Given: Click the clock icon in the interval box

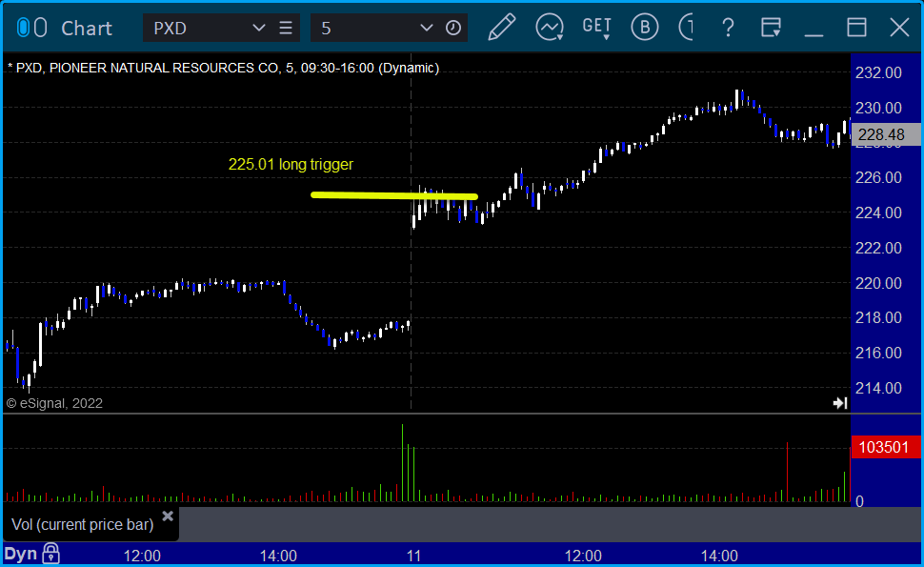Looking at the screenshot, I should 453,28.
